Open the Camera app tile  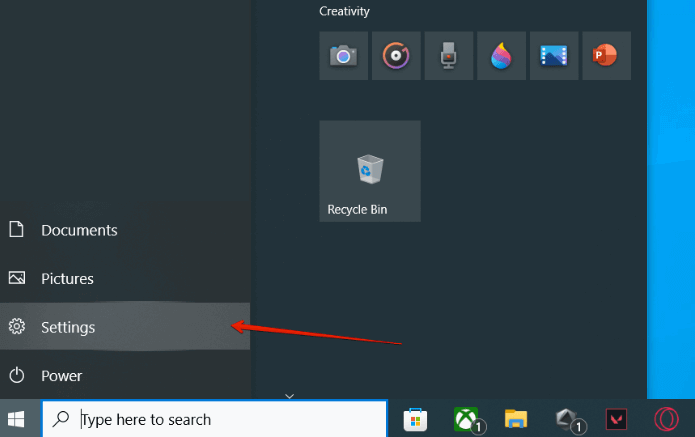pyautogui.click(x=344, y=56)
